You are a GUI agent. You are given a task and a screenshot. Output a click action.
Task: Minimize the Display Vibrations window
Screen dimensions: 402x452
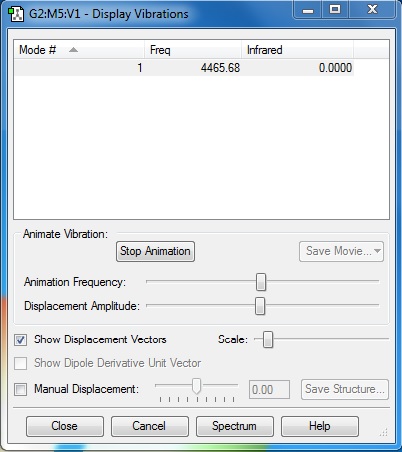(308, 10)
